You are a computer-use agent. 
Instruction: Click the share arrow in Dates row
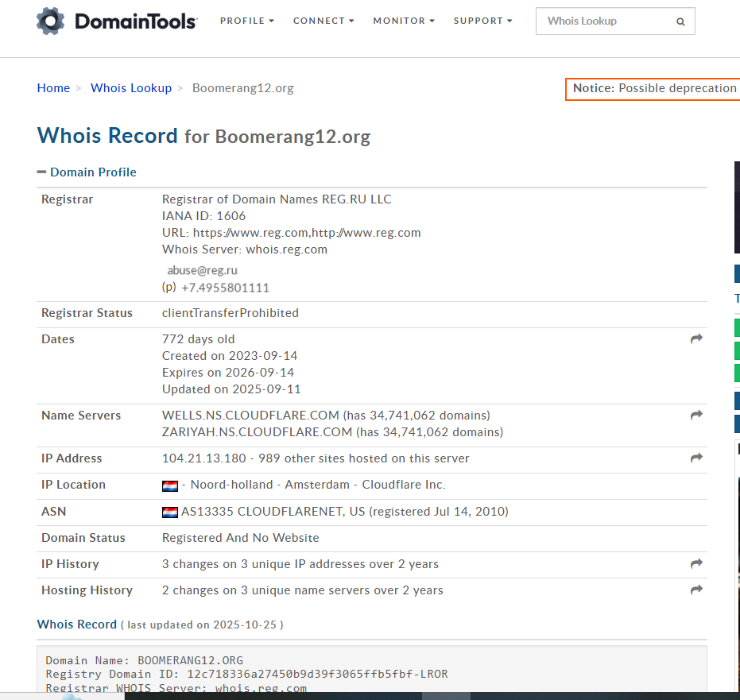pyautogui.click(x=696, y=338)
